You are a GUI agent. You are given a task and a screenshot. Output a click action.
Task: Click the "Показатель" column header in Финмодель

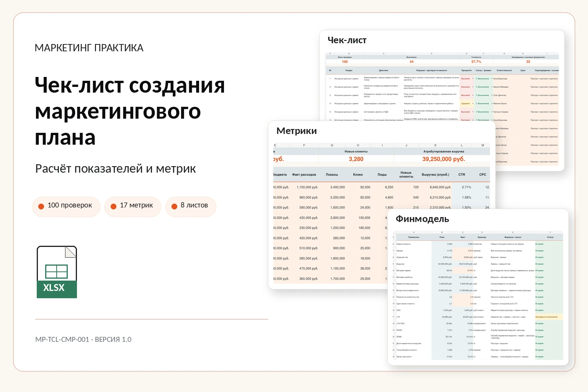[414, 237]
